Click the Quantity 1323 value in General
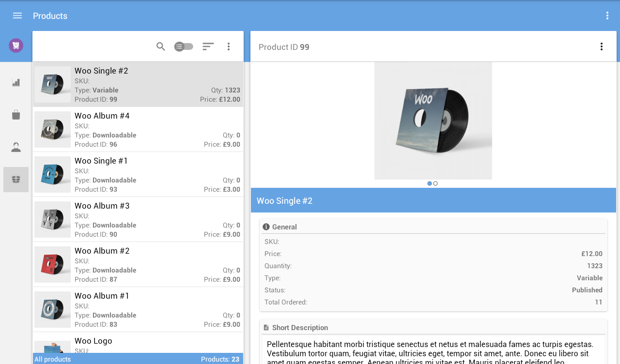 click(x=595, y=266)
